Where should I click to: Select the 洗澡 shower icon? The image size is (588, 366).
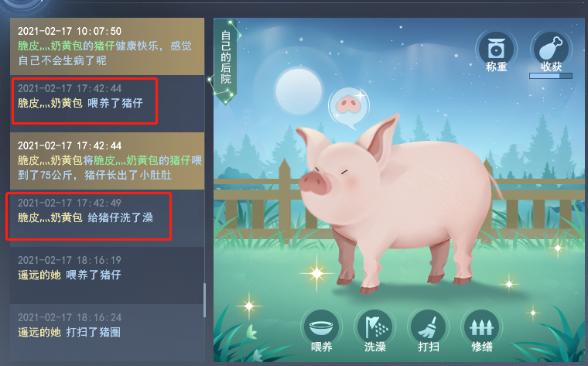click(375, 327)
